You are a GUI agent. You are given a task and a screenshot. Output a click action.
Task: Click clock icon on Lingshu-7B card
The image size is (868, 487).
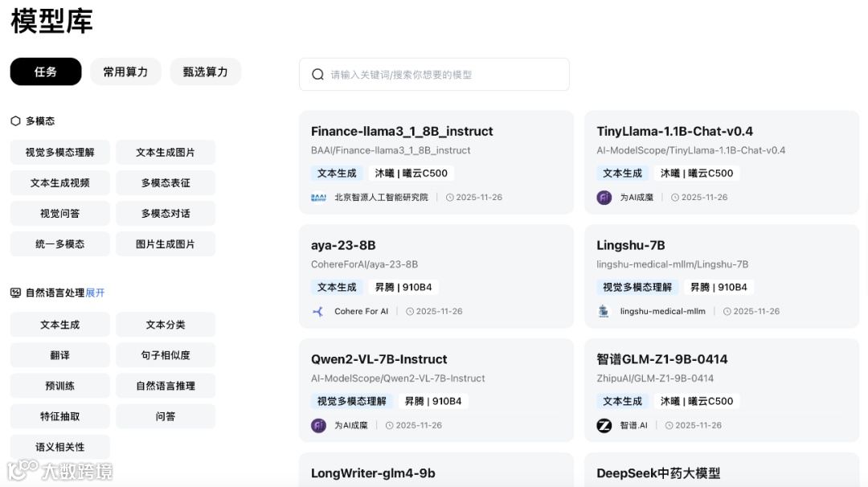[x=727, y=311]
